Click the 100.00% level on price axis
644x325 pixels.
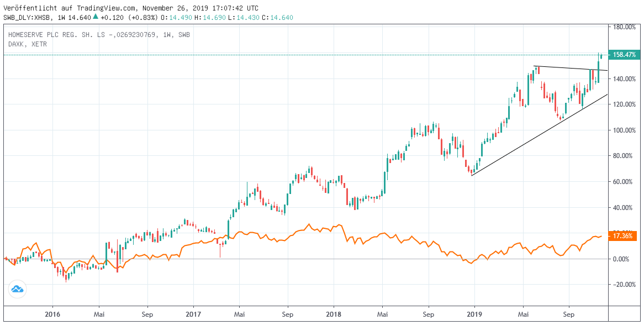[x=622, y=130]
